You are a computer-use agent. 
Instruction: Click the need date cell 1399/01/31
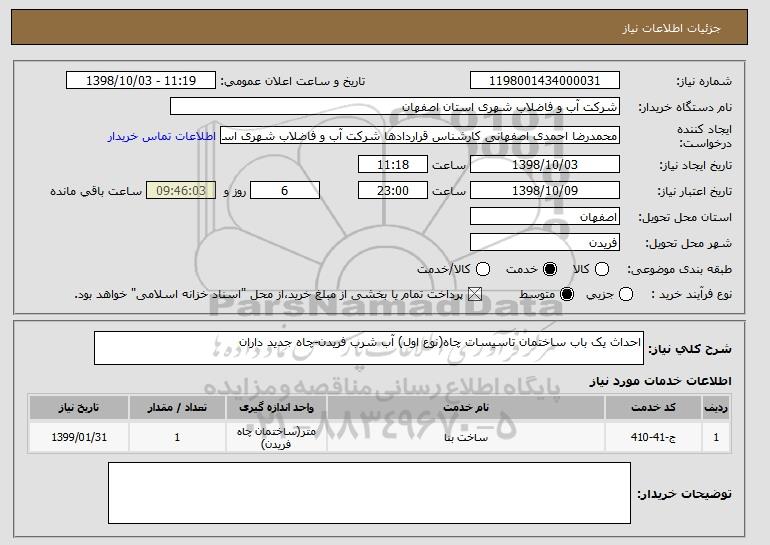point(79,437)
